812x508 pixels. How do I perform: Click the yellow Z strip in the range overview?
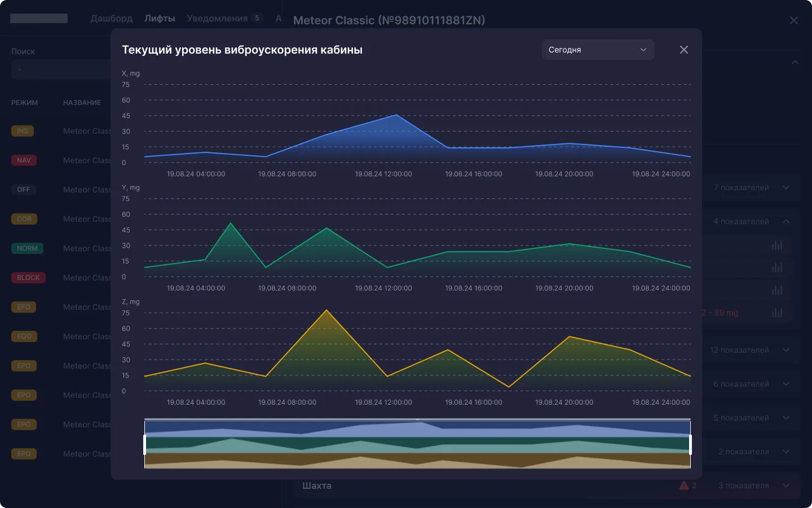(417, 461)
